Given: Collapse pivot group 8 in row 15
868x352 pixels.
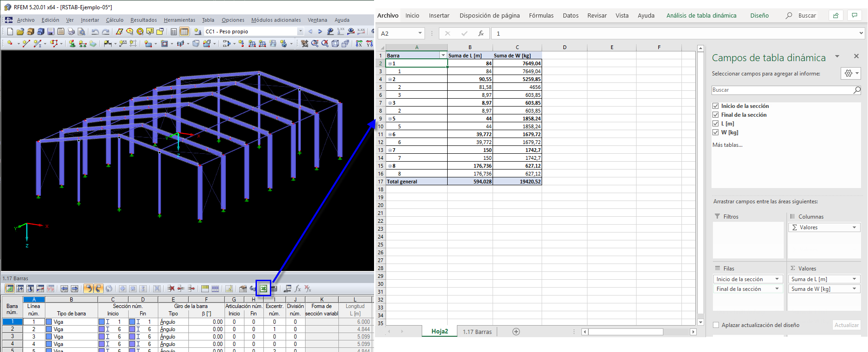Looking at the screenshot, I should [x=390, y=166].
